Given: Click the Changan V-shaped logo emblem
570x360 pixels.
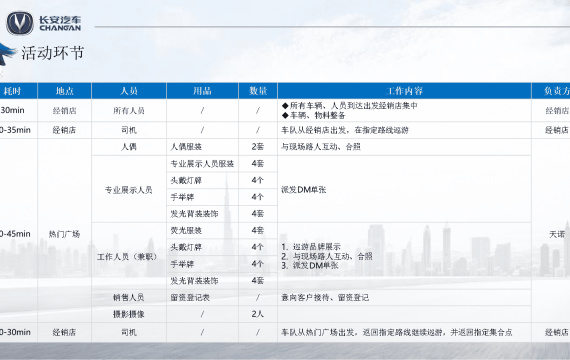Looking at the screenshot, I should (20, 23).
